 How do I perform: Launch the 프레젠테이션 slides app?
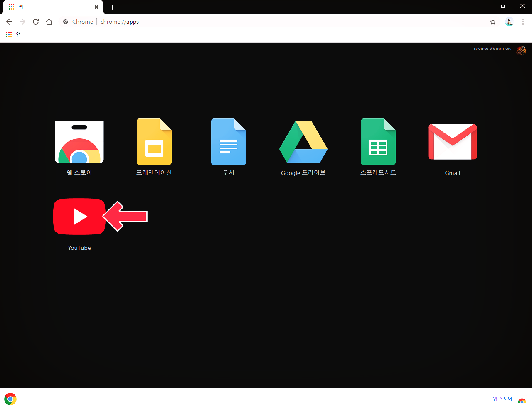click(x=154, y=142)
